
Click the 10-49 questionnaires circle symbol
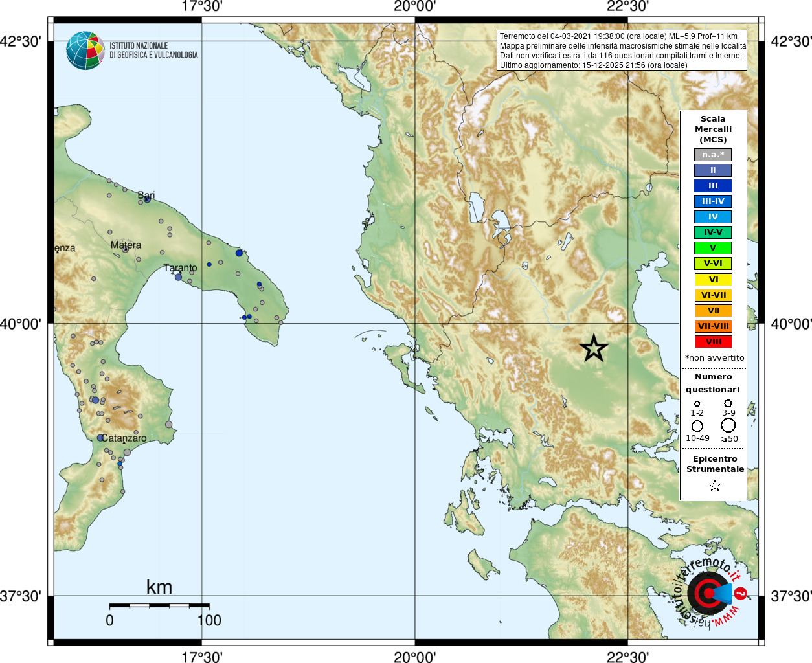coord(697,426)
